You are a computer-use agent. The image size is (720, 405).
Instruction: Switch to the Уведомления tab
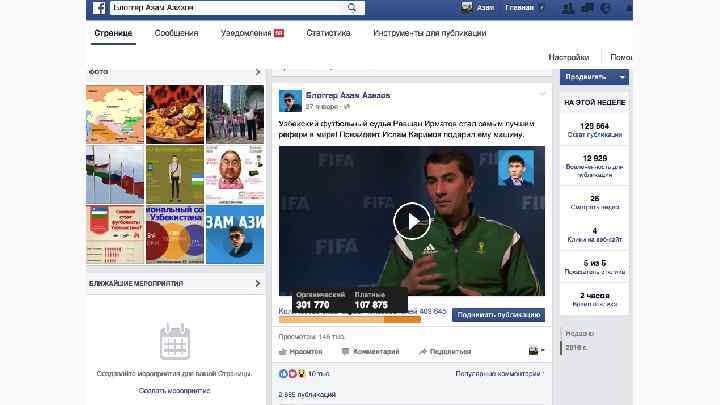click(252, 33)
